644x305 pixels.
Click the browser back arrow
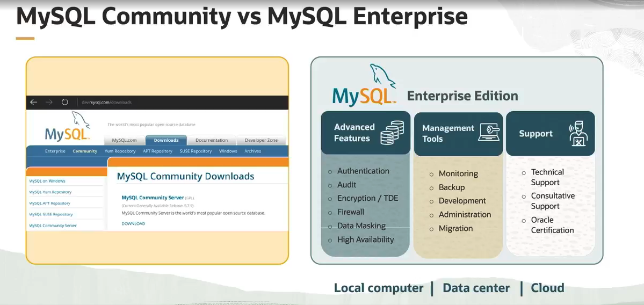click(x=33, y=102)
